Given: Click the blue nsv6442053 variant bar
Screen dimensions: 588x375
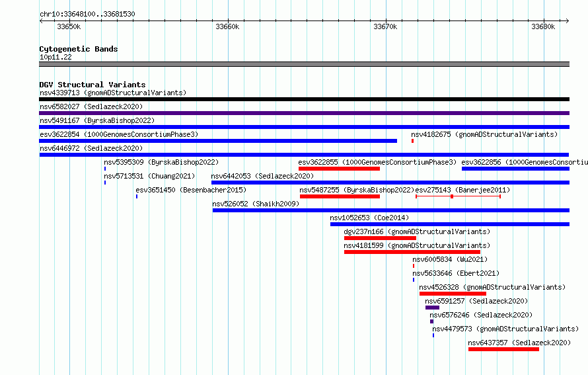Looking at the screenshot, I should [390, 183].
